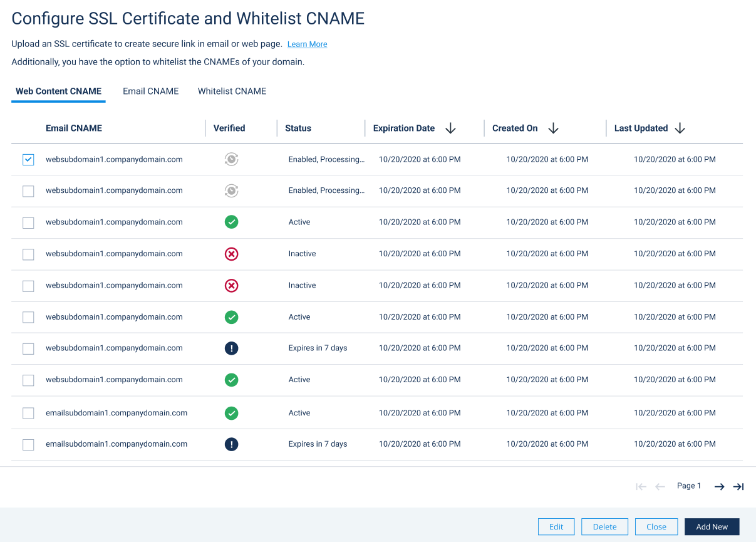This screenshot has height=542, width=756.
Task: Open the Learn More link
Action: 308,44
